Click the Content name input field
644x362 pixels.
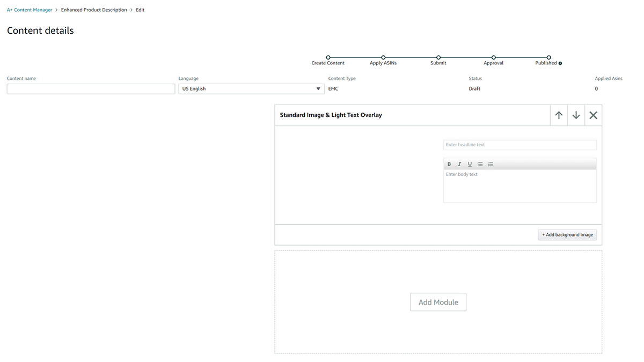click(91, 89)
